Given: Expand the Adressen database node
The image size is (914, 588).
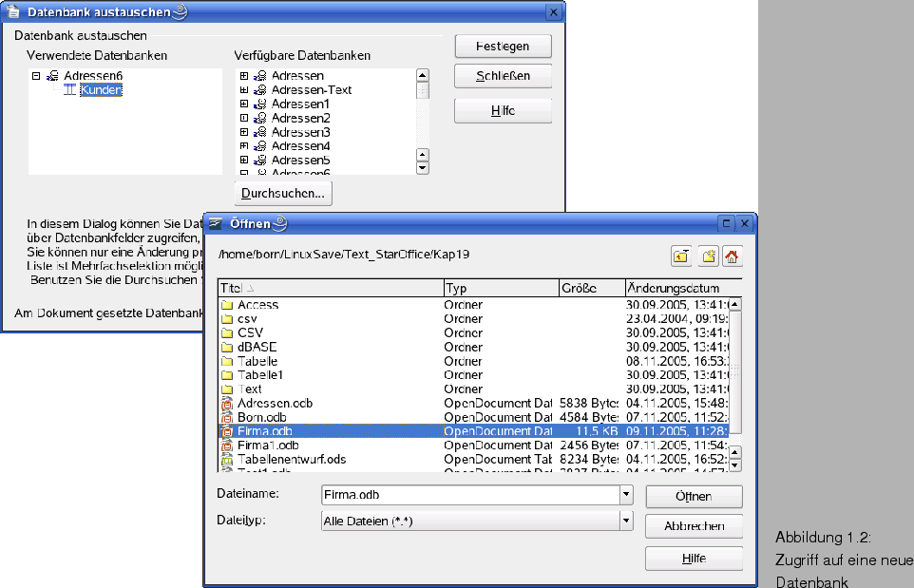Looking at the screenshot, I should [244, 76].
